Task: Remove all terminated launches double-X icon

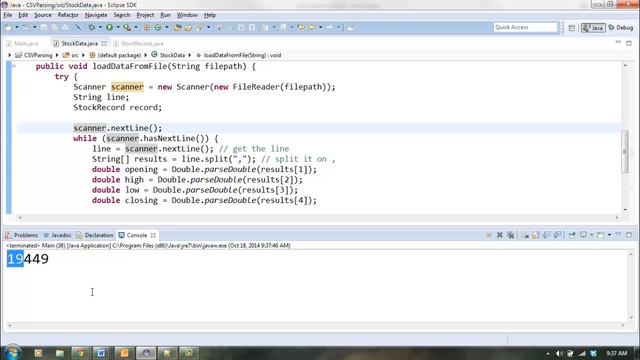Action: tap(511, 235)
